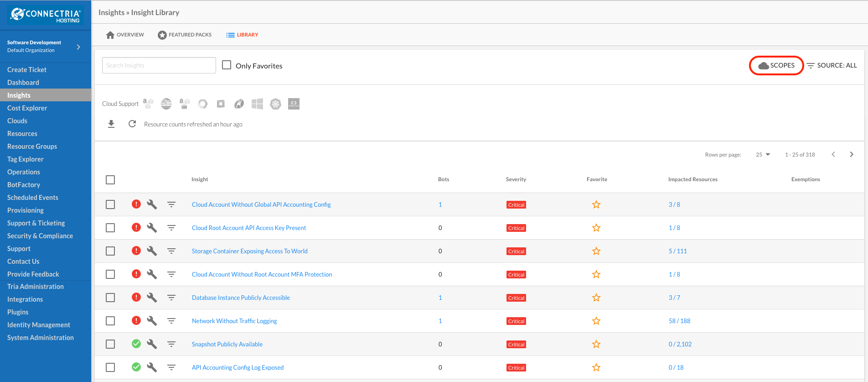Open filter icon for Network Without Traffic Logging
The width and height of the screenshot is (868, 382).
pyautogui.click(x=171, y=321)
